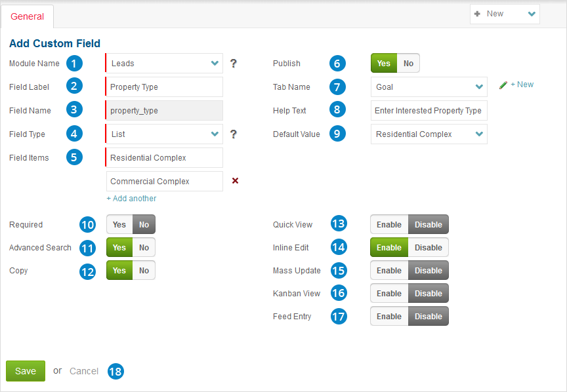The image size is (567, 392).
Task: Open the Tab Name dropdown showing Goal
Action: 429,87
